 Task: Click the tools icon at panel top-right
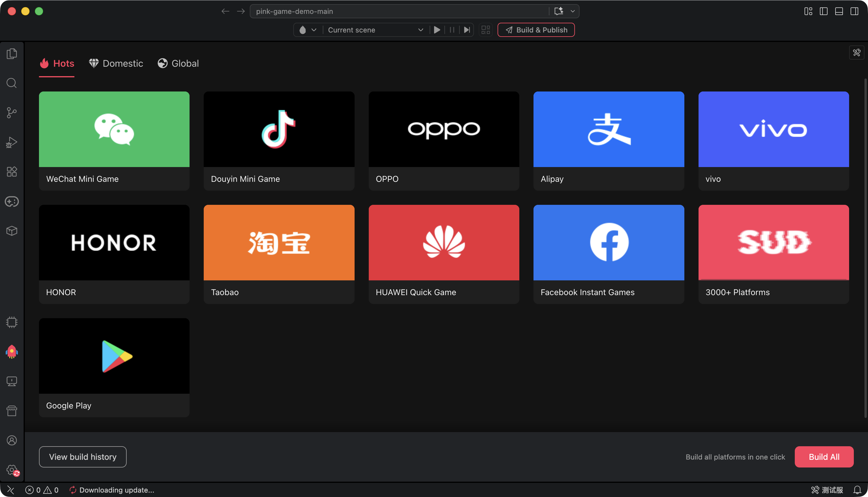click(x=857, y=53)
